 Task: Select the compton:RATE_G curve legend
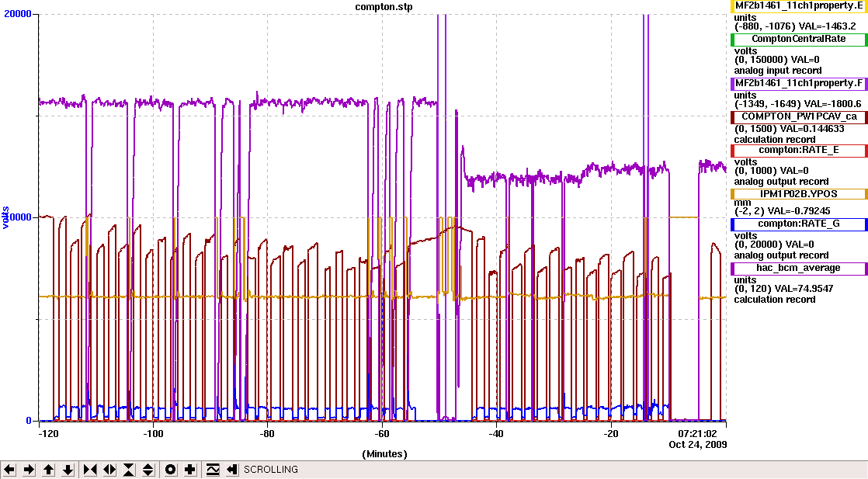tap(799, 224)
